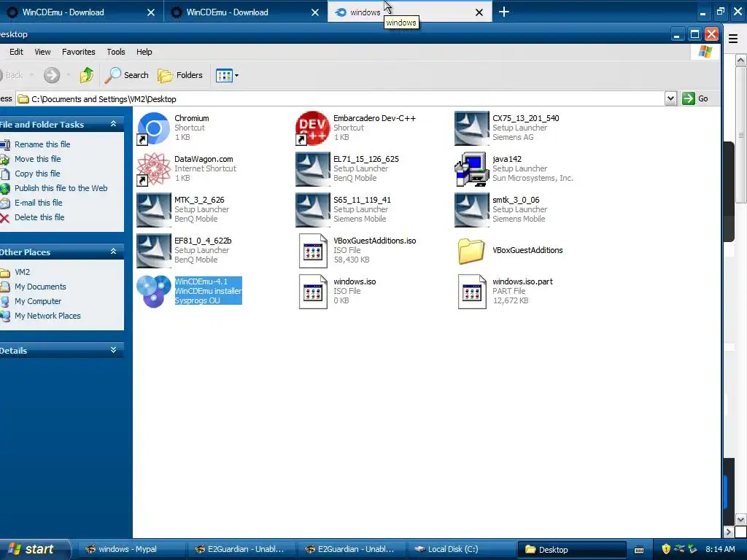Toggle the Folders pane button

pyautogui.click(x=180, y=75)
